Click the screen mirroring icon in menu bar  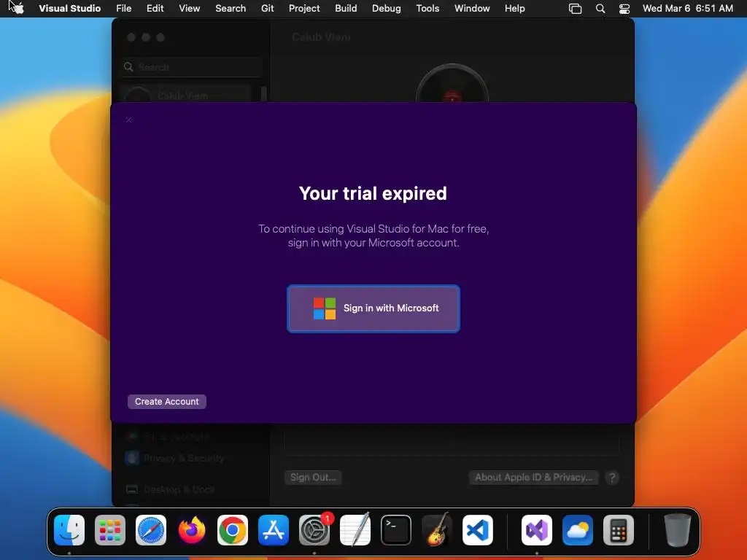(575, 9)
